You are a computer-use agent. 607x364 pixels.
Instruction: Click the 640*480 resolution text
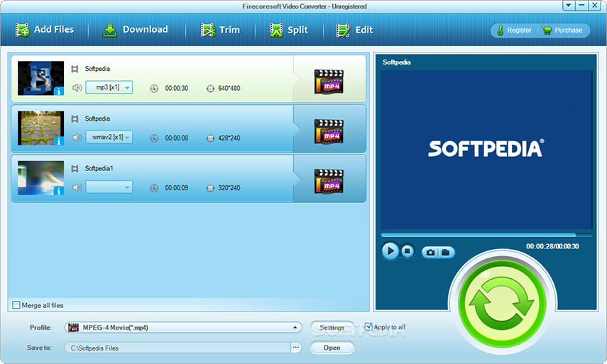[x=229, y=88]
